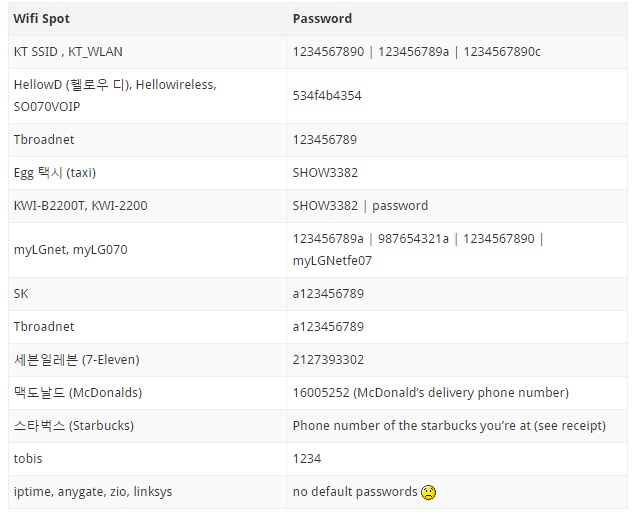This screenshot has width=637, height=518.
Task: Click the password '2127393302'
Action: 328,360
